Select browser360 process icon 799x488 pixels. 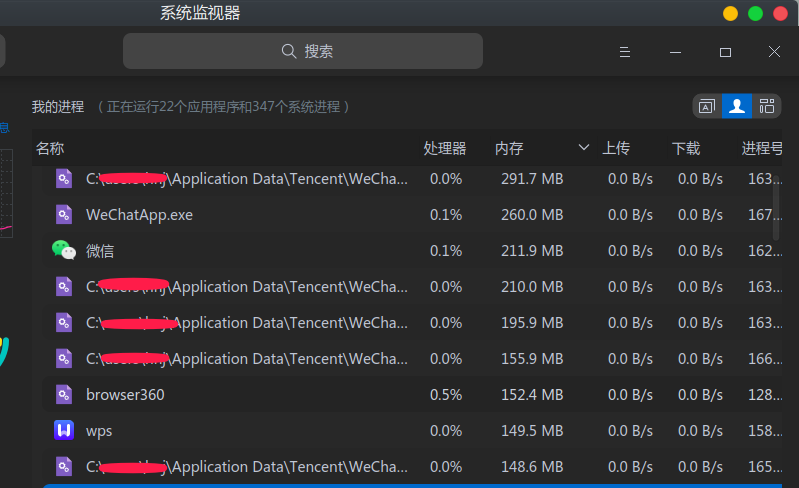(64, 395)
